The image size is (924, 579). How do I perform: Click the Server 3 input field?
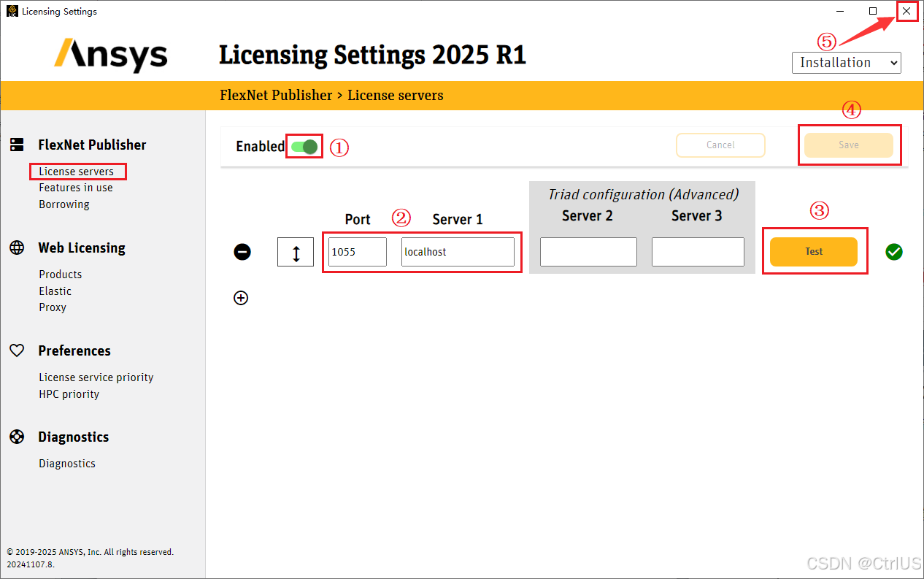(698, 252)
